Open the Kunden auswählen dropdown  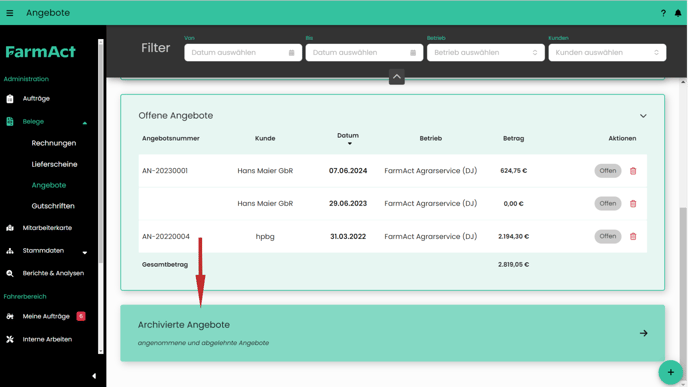(607, 53)
